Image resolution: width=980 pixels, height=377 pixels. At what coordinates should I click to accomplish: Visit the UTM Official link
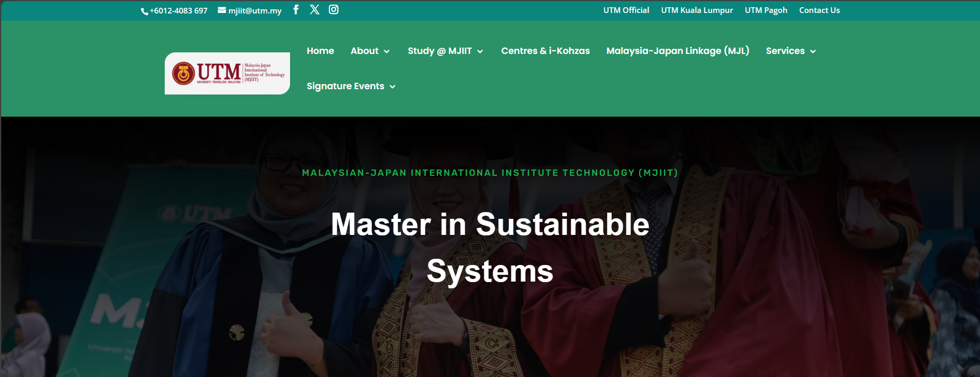tap(626, 10)
